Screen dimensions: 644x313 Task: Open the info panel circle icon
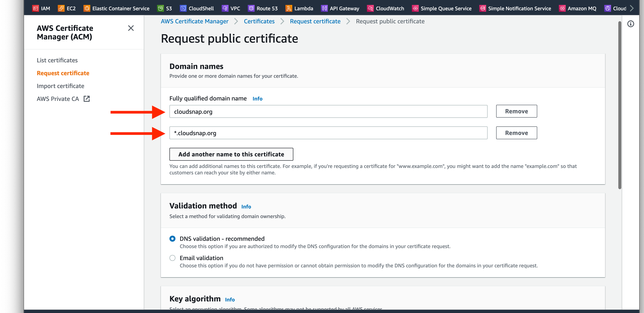(x=631, y=24)
